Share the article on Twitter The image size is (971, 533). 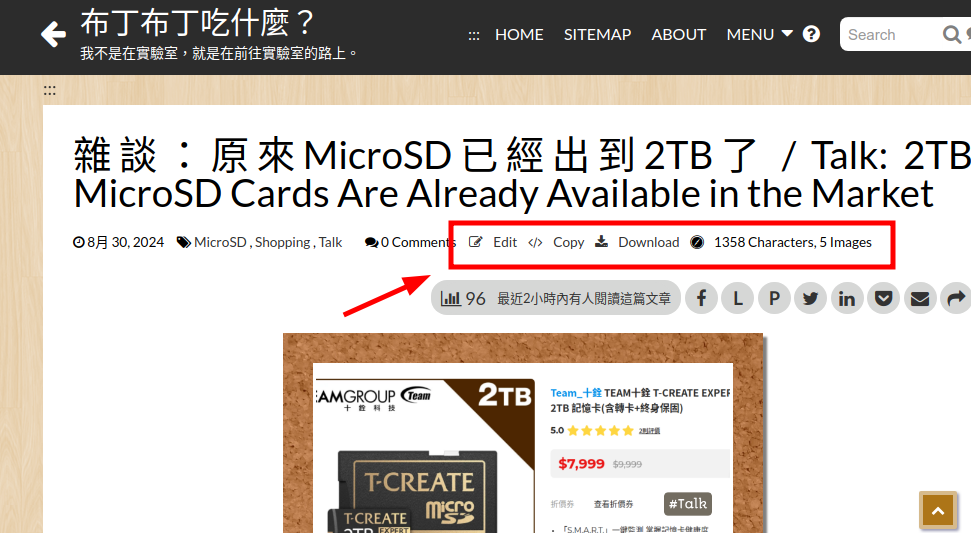tap(810, 298)
